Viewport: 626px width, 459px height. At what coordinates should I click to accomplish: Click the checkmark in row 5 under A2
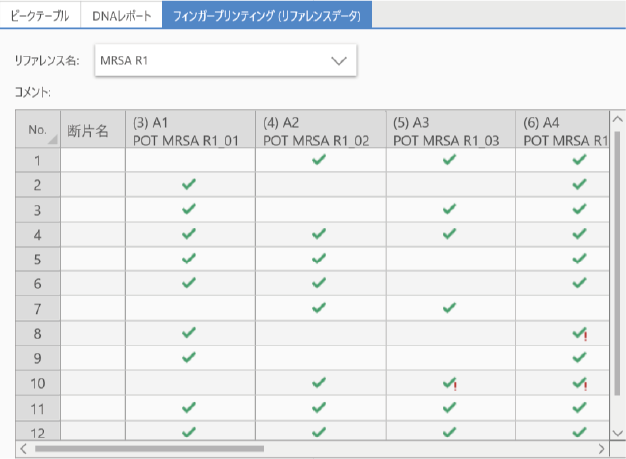(x=319, y=259)
